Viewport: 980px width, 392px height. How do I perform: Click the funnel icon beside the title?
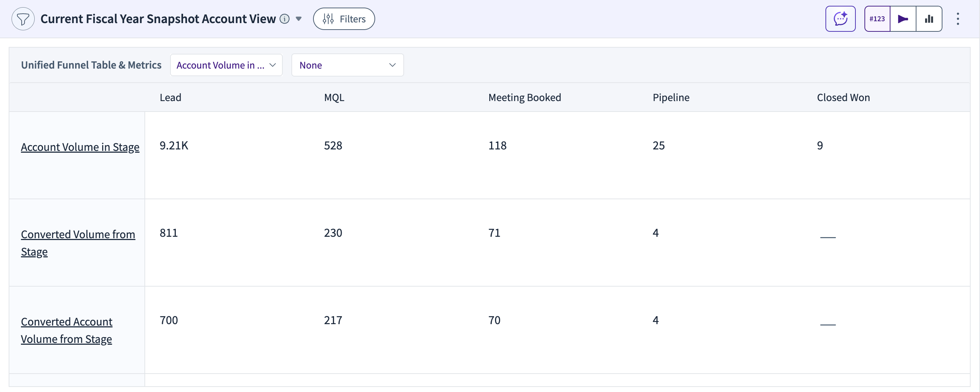[23, 19]
